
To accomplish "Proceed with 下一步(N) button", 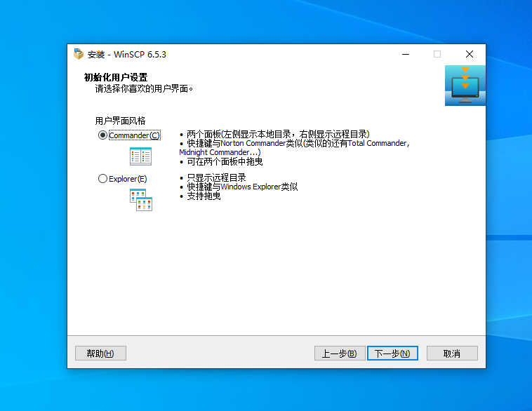I will pyautogui.click(x=392, y=353).
